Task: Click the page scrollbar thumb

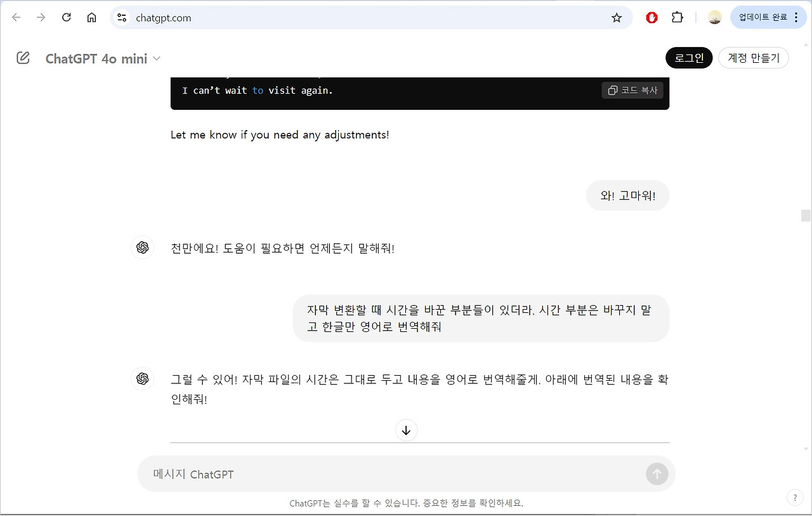Action: point(806,216)
